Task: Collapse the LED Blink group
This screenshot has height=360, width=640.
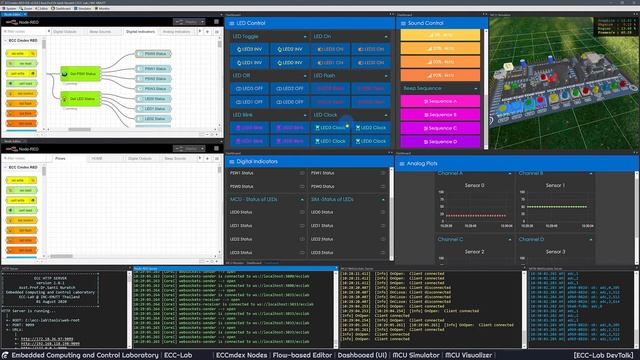Action: click(305, 115)
